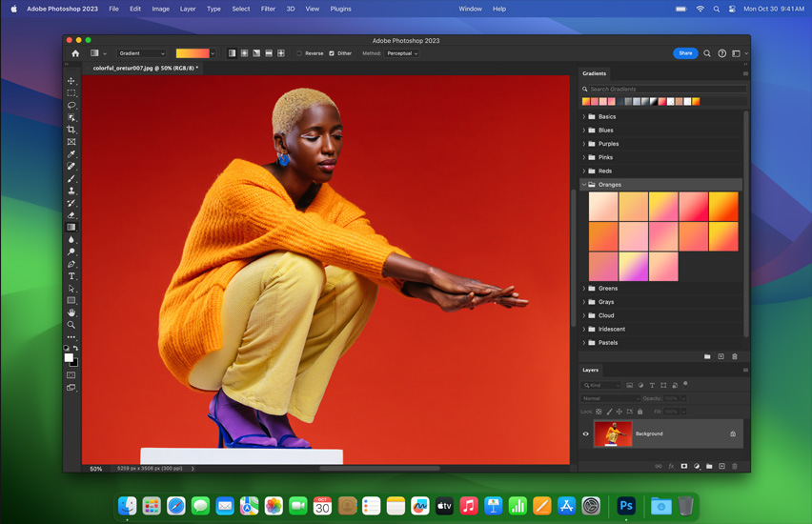
Task: Select the Lasso tool
Action: [x=71, y=105]
